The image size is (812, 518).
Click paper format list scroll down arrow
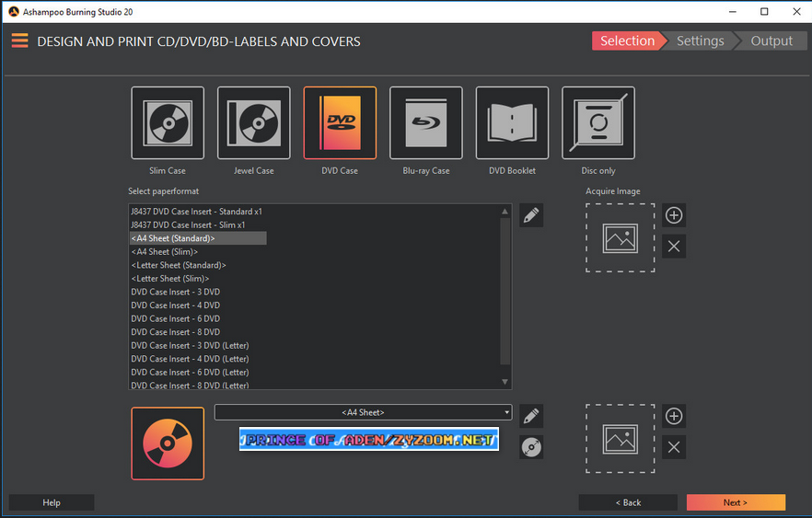coord(505,382)
